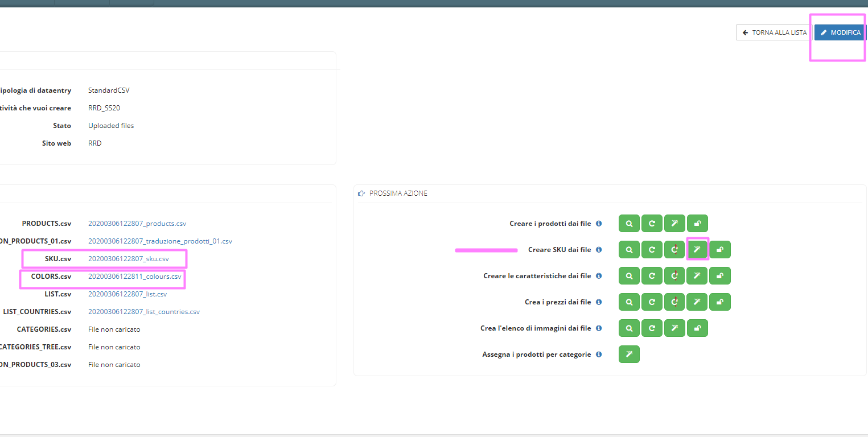Click magnifier icon for Crea i prezzi dai file
The width and height of the screenshot is (868, 437).
[x=629, y=302]
